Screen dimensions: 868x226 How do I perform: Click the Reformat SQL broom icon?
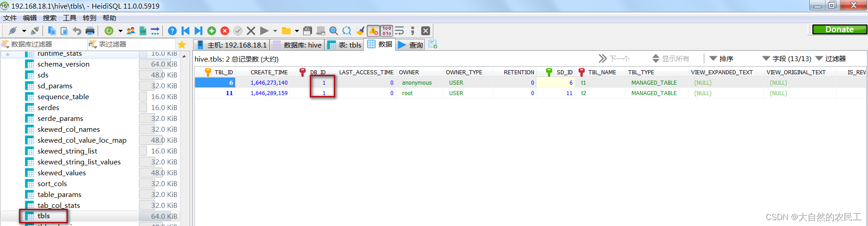[x=360, y=31]
